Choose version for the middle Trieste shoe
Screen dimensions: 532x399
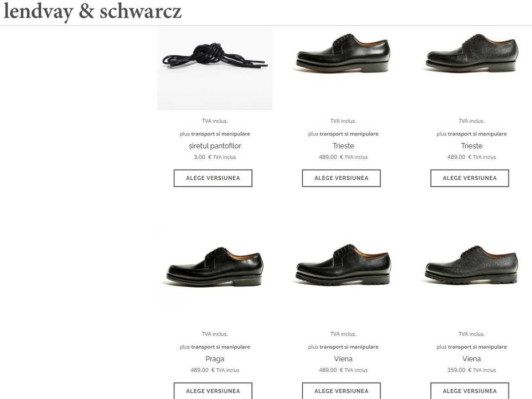[x=341, y=178]
